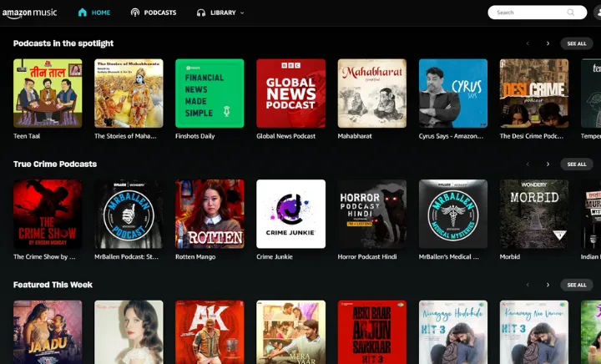
Task: Open Rotten Mango cover
Action: point(210,214)
